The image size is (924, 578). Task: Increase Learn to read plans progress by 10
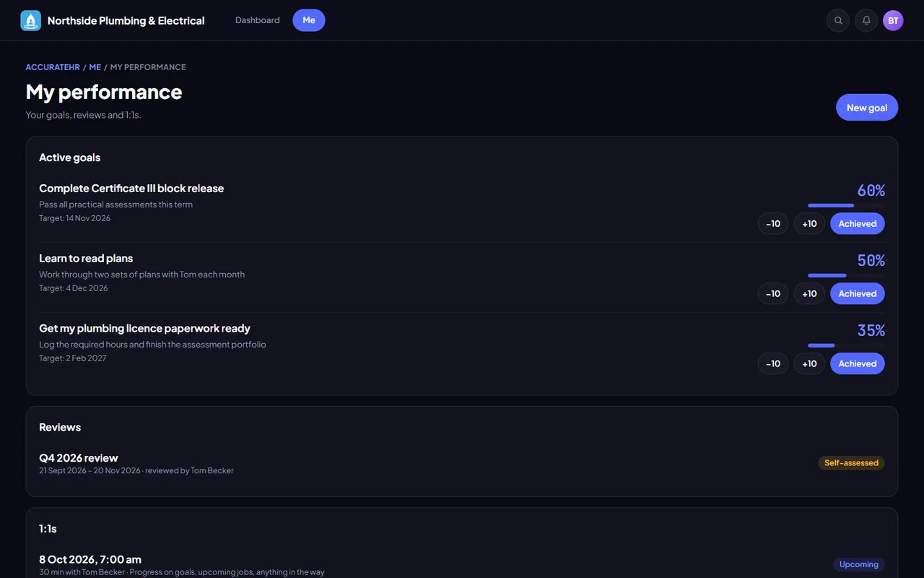click(809, 294)
